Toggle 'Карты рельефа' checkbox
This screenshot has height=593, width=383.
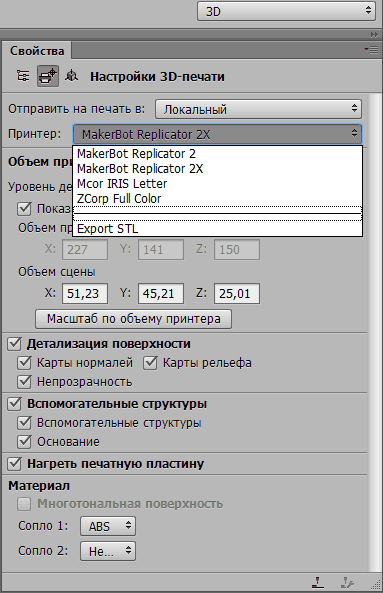pos(150,363)
